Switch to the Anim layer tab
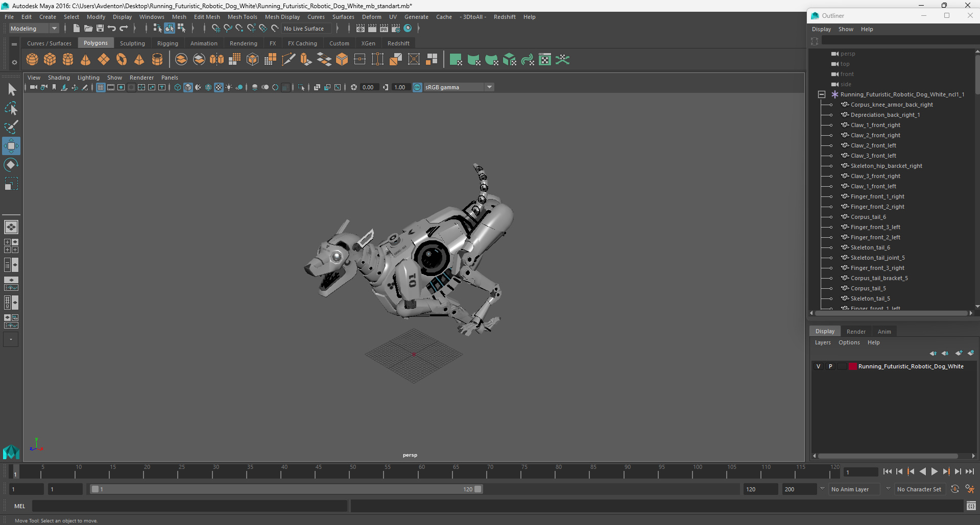The height and width of the screenshot is (525, 980). pyautogui.click(x=884, y=332)
